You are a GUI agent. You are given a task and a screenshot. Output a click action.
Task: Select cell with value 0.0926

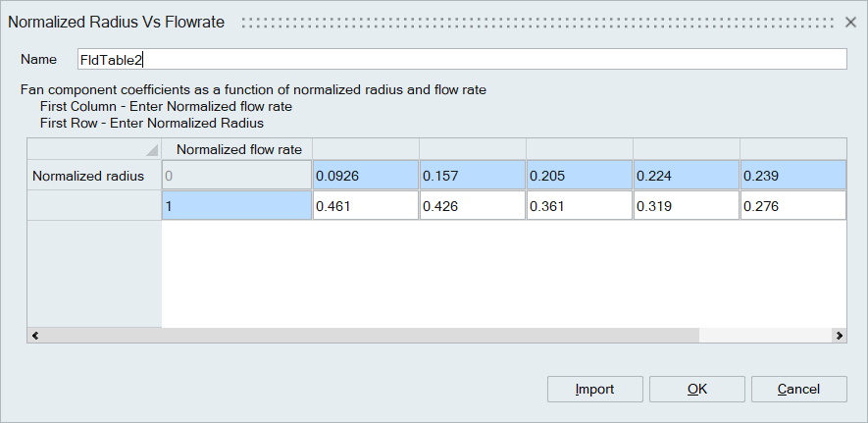[x=365, y=177]
